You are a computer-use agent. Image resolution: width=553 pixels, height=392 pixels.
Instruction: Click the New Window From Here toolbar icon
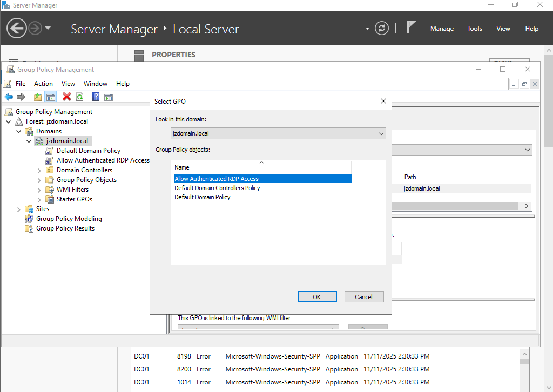pyautogui.click(x=109, y=97)
